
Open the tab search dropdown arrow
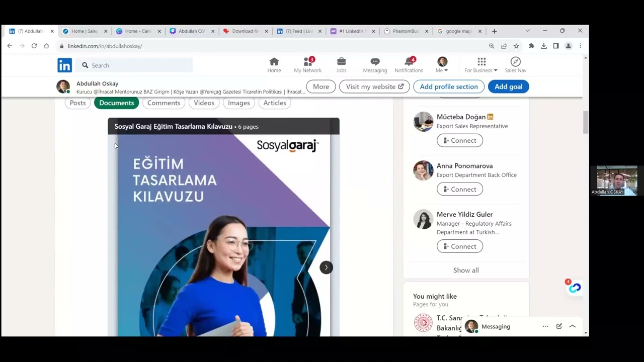527,31
